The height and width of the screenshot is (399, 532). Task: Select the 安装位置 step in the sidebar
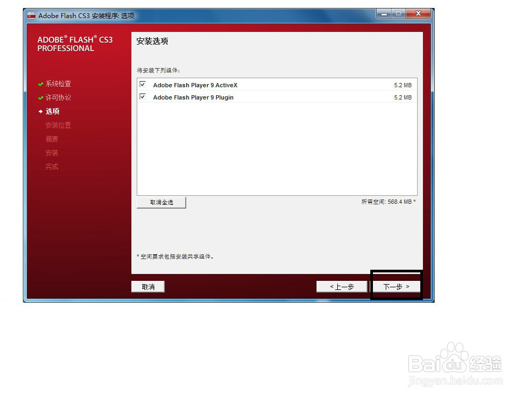59,125
